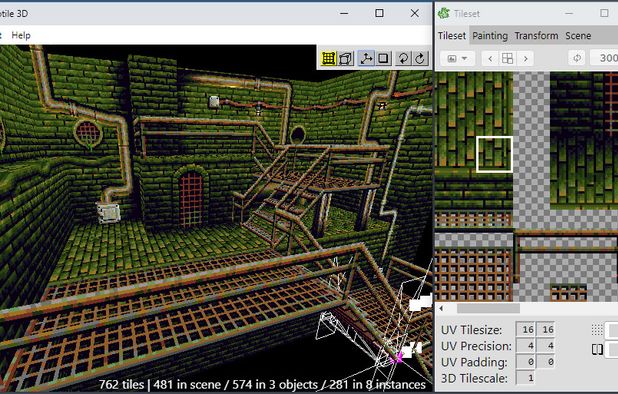Click the 'UV Precision:' label

[x=476, y=346]
